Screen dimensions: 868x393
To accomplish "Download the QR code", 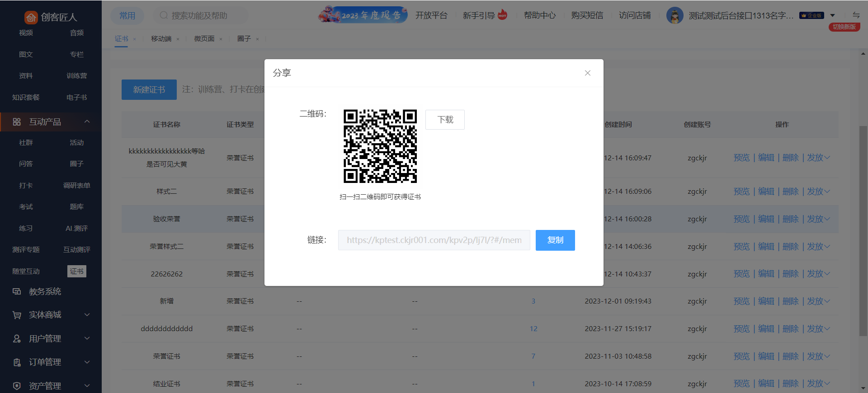I will coord(445,120).
